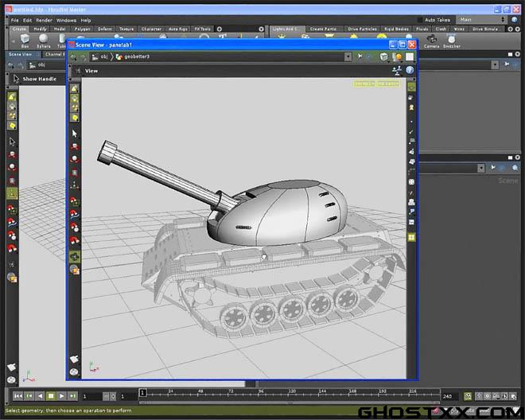525x420 pixels.
Task: Open the Render menu
Action: click(44, 21)
